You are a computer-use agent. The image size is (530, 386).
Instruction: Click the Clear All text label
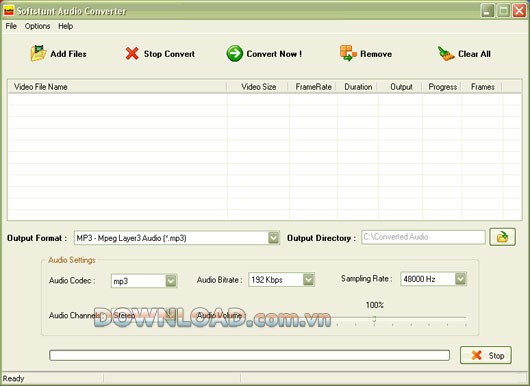click(x=474, y=54)
